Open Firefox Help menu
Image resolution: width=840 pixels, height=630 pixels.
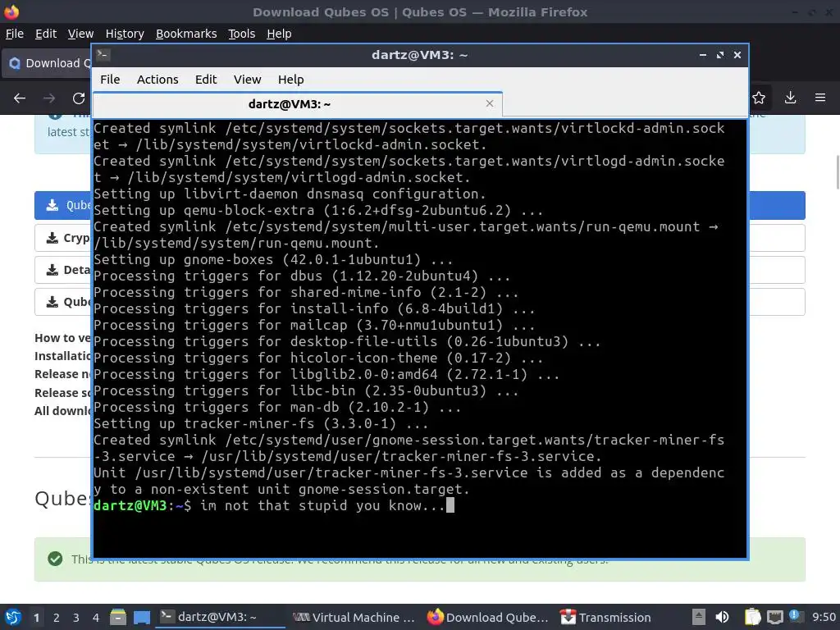click(279, 34)
